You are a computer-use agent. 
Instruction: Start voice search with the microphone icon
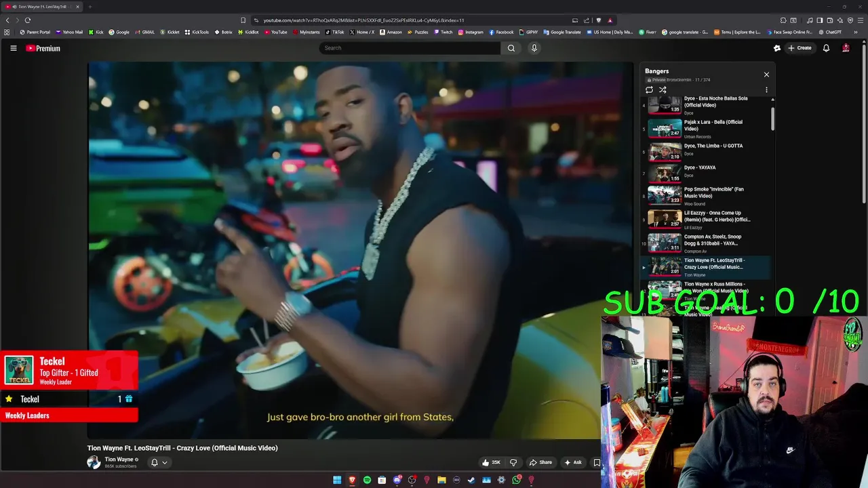534,48
